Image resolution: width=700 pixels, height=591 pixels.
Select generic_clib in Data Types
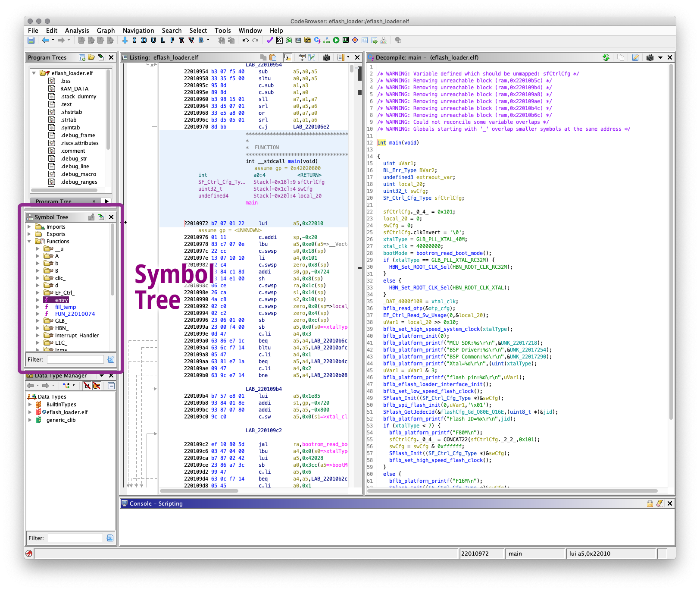click(x=61, y=420)
